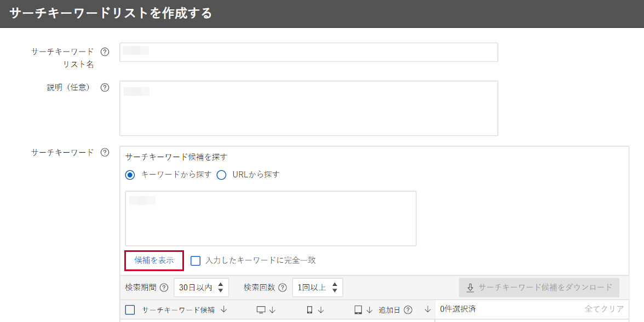Click the help icon beside 説明（任意）
This screenshot has height=322, width=644.
104,87
